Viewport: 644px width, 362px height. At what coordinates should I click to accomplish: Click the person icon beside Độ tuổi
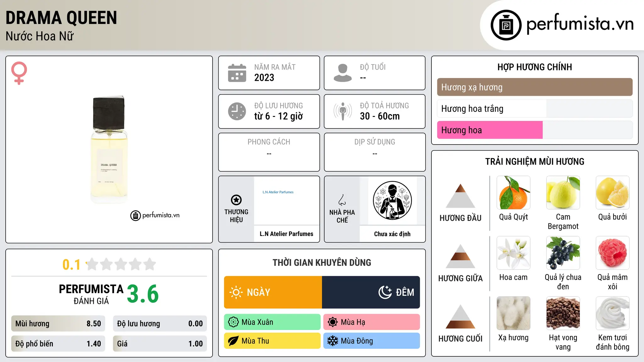click(342, 73)
